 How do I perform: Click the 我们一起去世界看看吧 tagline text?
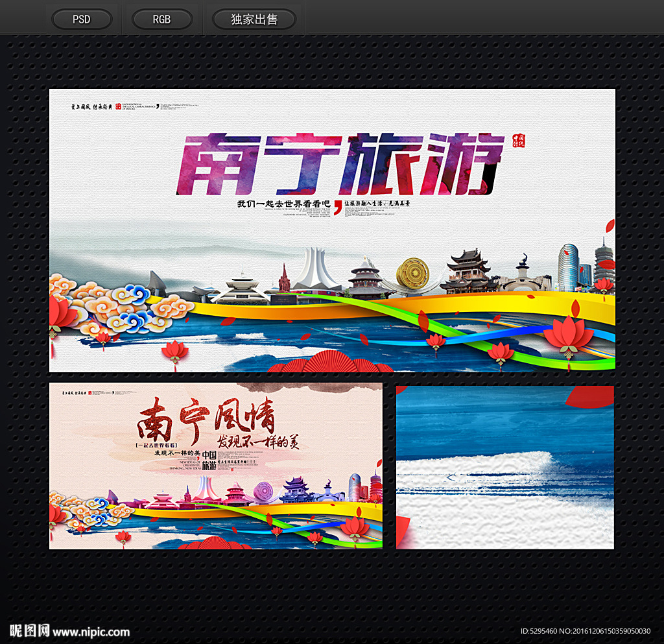(283, 204)
